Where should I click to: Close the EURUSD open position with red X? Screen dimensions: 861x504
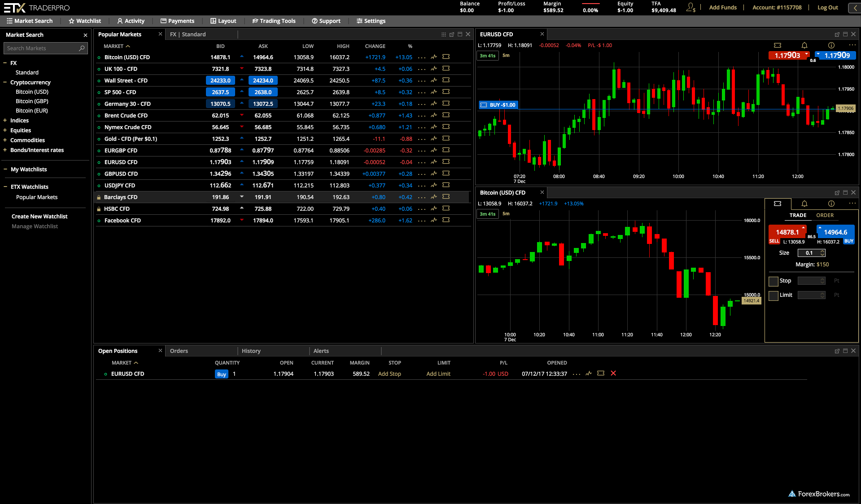pos(613,374)
